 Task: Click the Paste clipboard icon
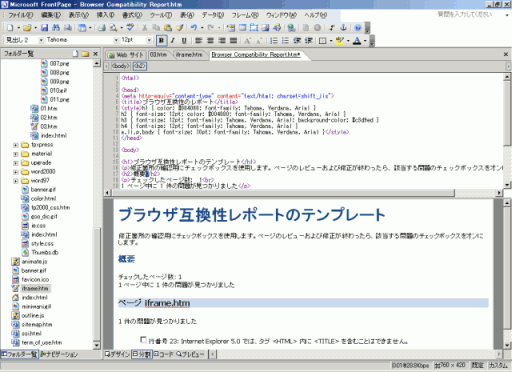pos(168,28)
